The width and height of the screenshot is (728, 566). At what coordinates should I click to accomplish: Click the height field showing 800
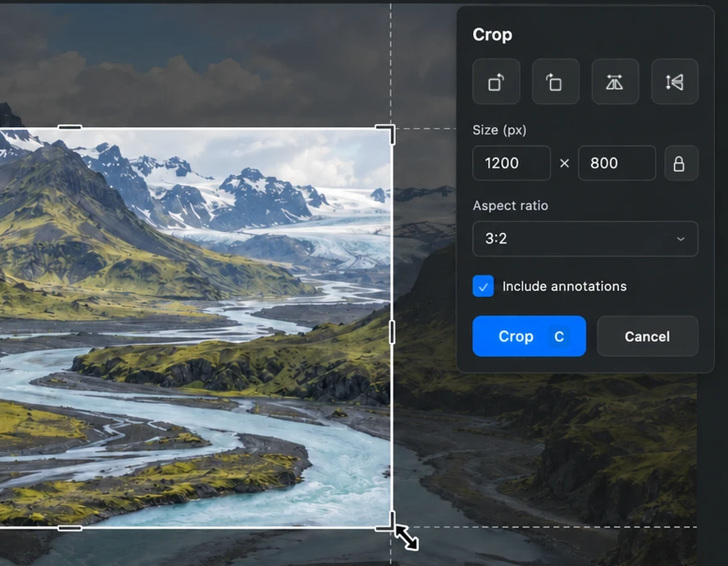tap(617, 163)
